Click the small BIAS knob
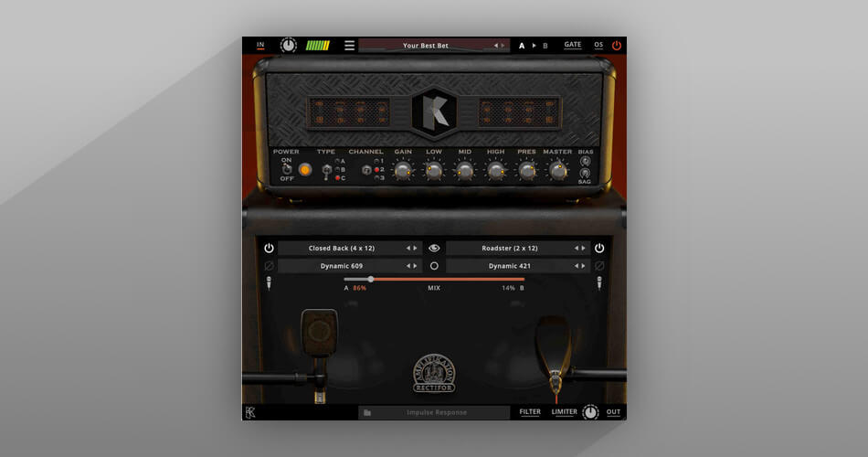Image resolution: width=868 pixels, height=457 pixels. coord(585,161)
